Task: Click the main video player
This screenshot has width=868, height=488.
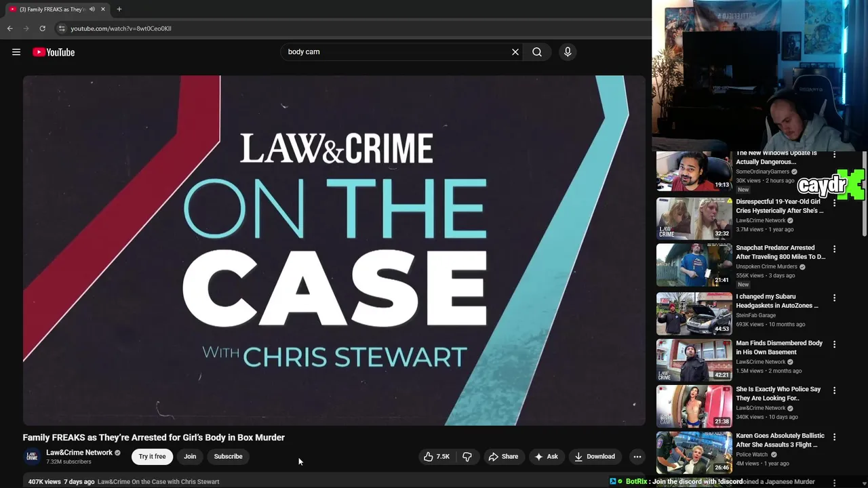Action: tap(334, 250)
